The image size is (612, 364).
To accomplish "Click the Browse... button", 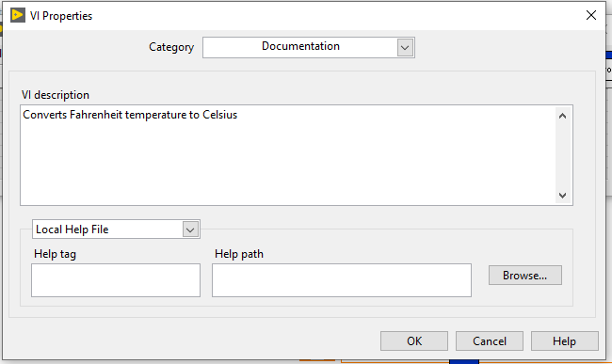I will [x=525, y=276].
